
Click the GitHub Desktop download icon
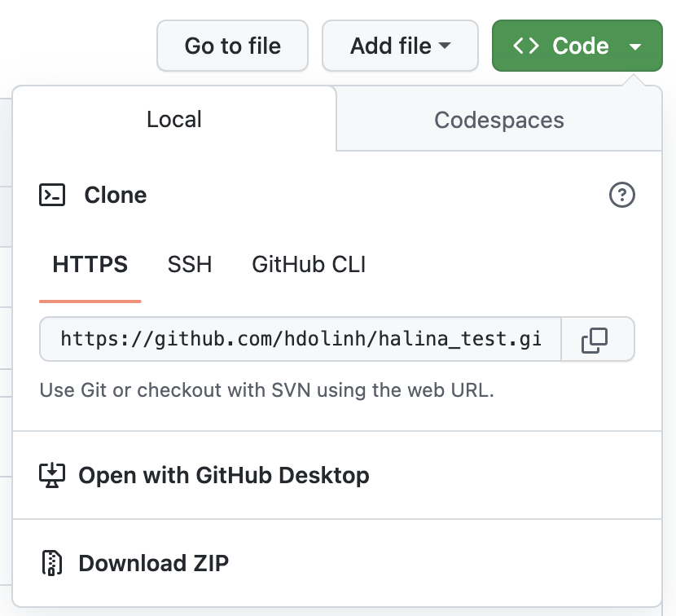[x=52, y=475]
